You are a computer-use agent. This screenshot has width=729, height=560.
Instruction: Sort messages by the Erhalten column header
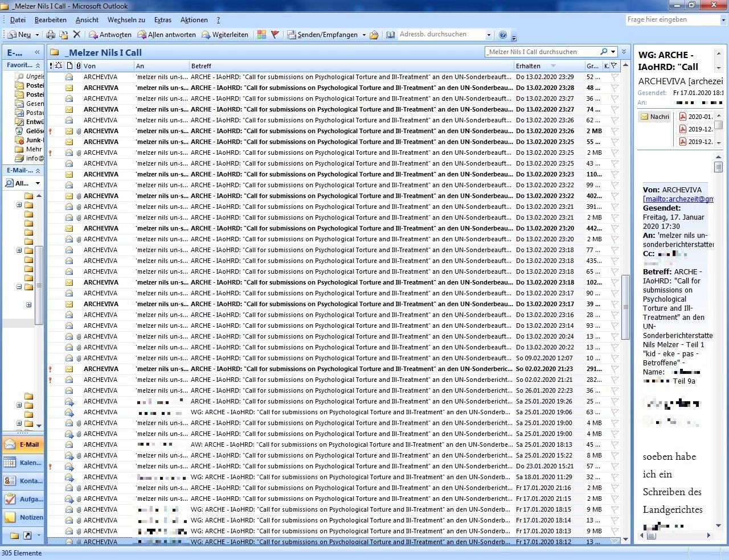tap(549, 66)
